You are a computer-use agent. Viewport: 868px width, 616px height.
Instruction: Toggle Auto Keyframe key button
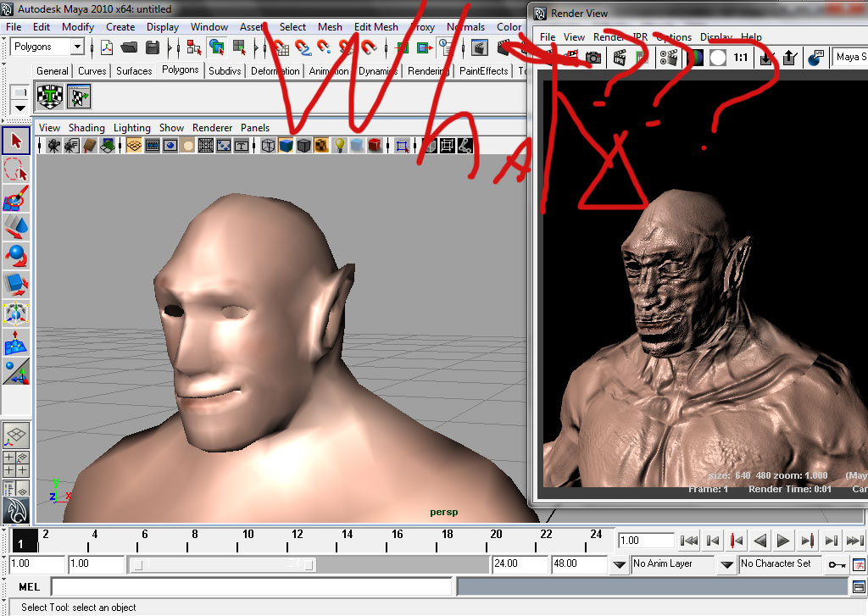point(837,564)
